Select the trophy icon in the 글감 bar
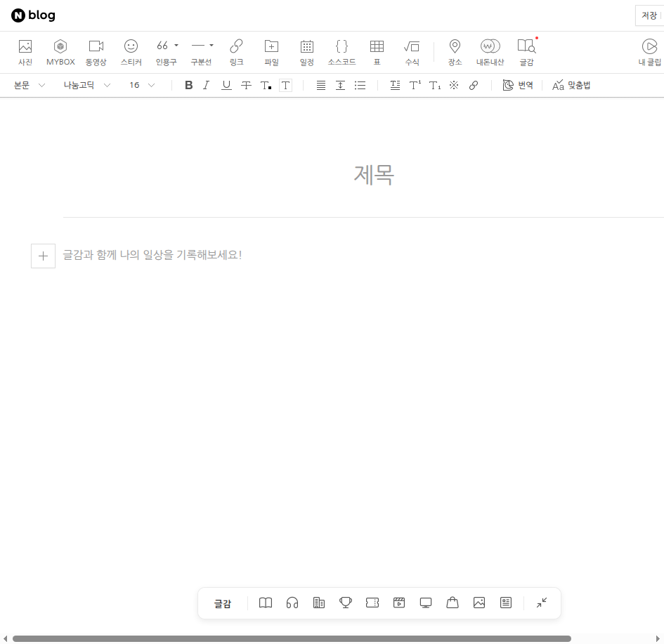The height and width of the screenshot is (644, 664). [x=346, y=603]
